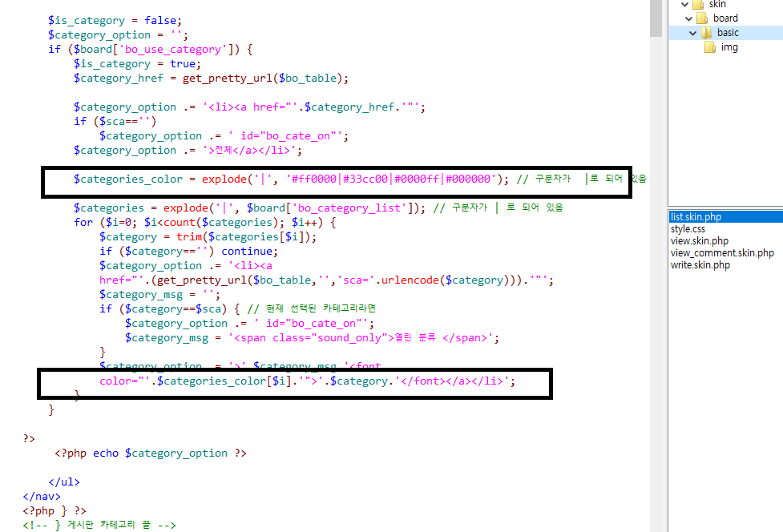The height and width of the screenshot is (532, 783).
Task: Click the continue statement line
Action: coord(188,251)
